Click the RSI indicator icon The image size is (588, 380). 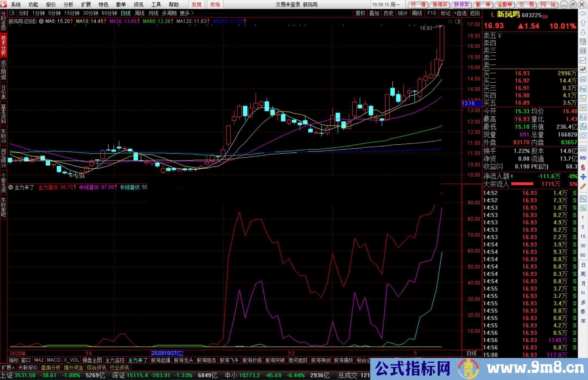583,158
